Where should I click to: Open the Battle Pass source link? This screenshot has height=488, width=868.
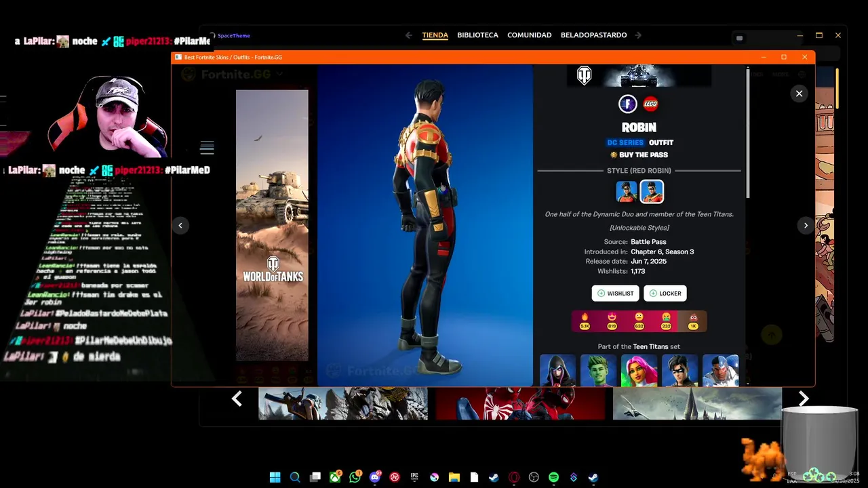[x=648, y=242]
